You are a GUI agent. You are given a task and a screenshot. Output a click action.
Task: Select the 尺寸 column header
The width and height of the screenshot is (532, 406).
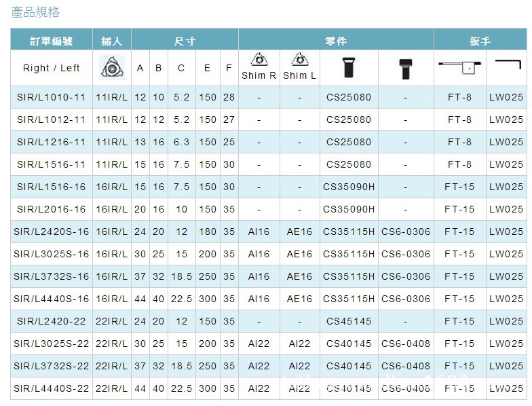click(x=185, y=41)
